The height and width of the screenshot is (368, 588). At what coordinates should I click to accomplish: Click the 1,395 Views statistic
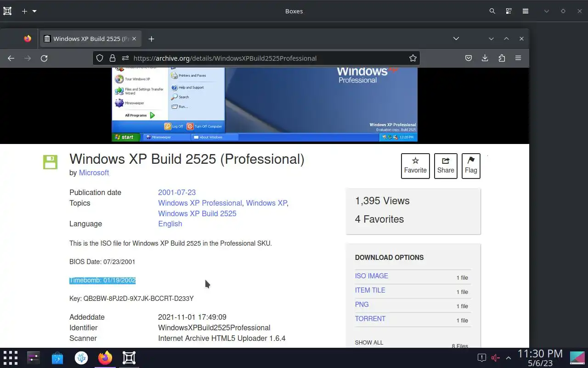point(382,201)
